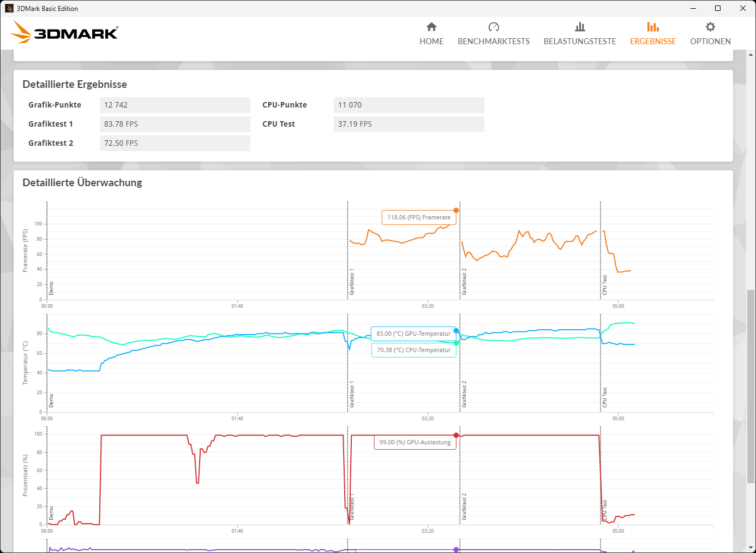Click Grafiktest 2 marker in framerate chart

pos(464,282)
